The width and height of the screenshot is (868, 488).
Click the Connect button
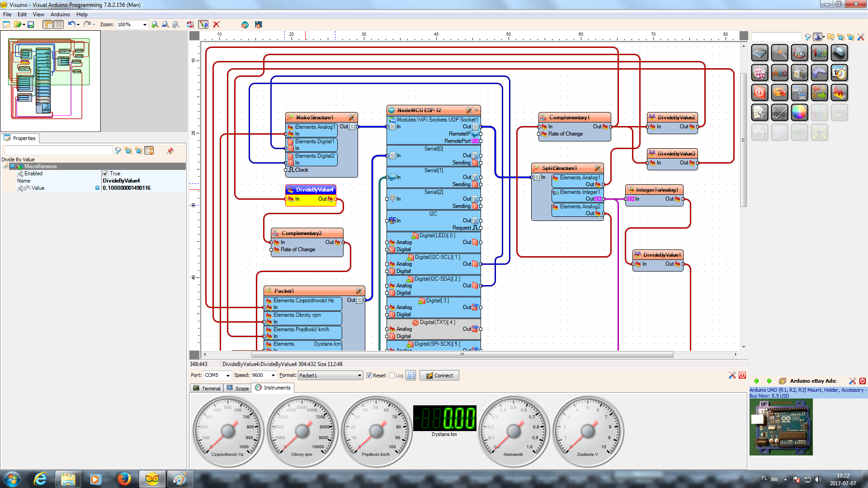(439, 375)
